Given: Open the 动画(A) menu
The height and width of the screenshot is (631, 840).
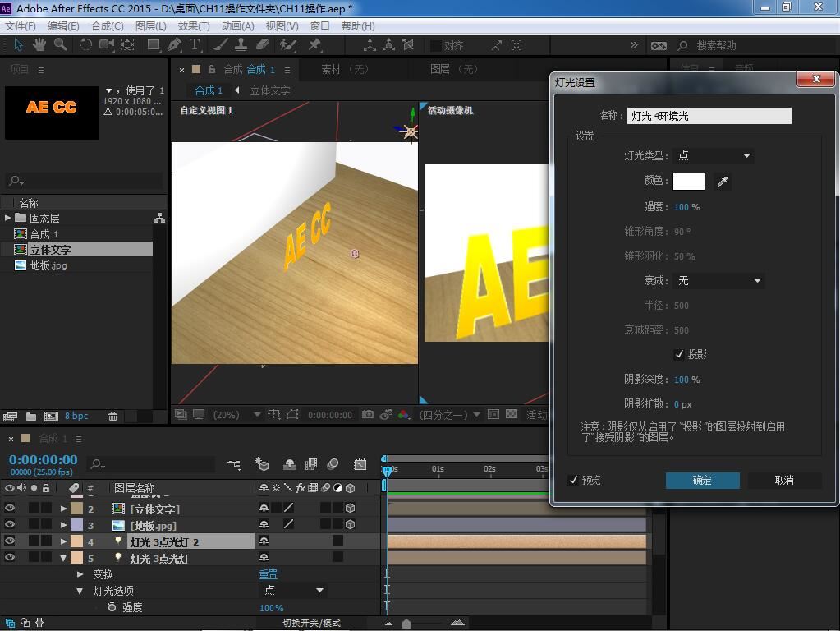Looking at the screenshot, I should pos(237,26).
